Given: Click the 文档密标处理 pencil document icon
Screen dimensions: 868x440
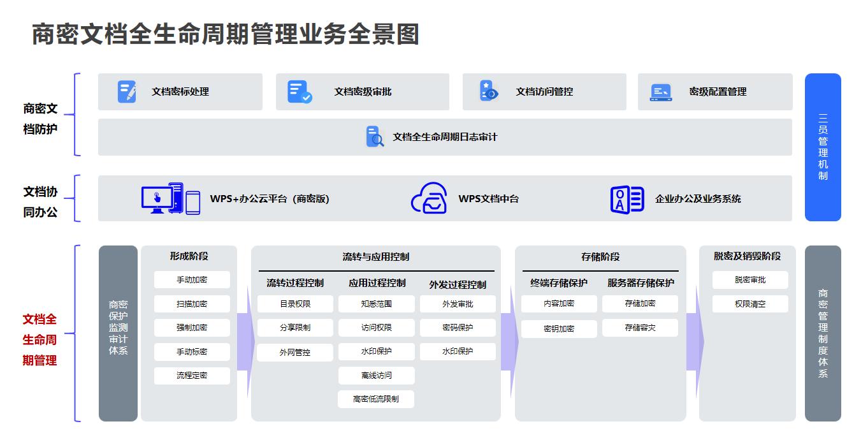Looking at the screenshot, I should point(127,92).
